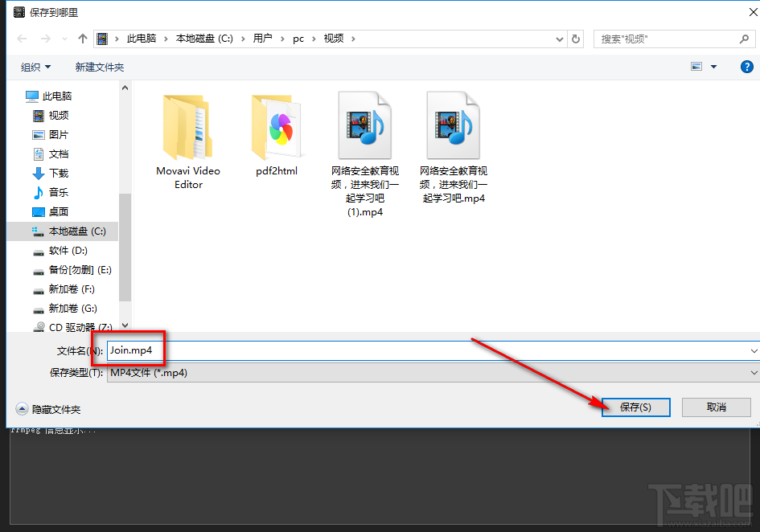The image size is (760, 532).
Task: Expand chevron after 视频 in breadcrumb
Action: coord(353,39)
